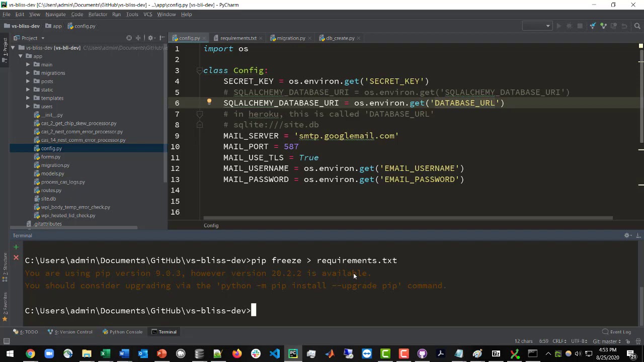Collapse the vs-bliss-dev root folder

click(14, 48)
